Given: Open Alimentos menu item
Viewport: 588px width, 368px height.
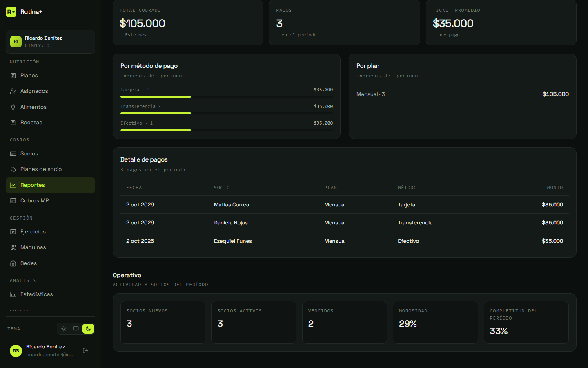Looking at the screenshot, I should tap(50, 107).
